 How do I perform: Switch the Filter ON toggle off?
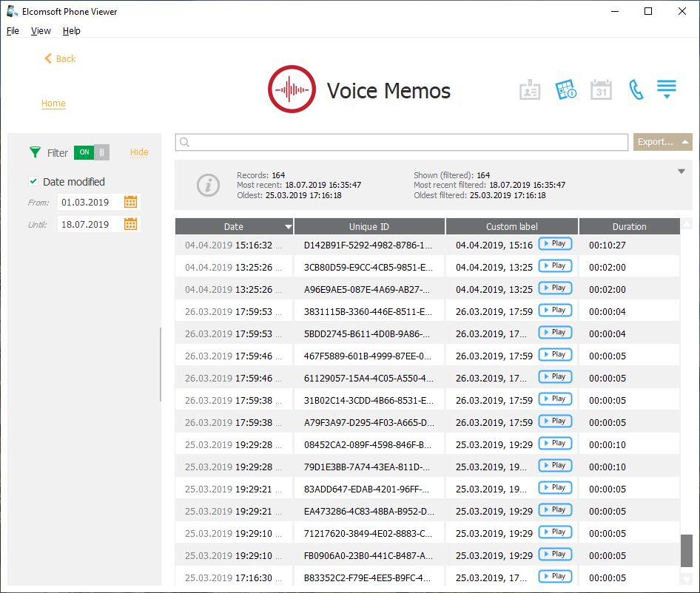[92, 152]
